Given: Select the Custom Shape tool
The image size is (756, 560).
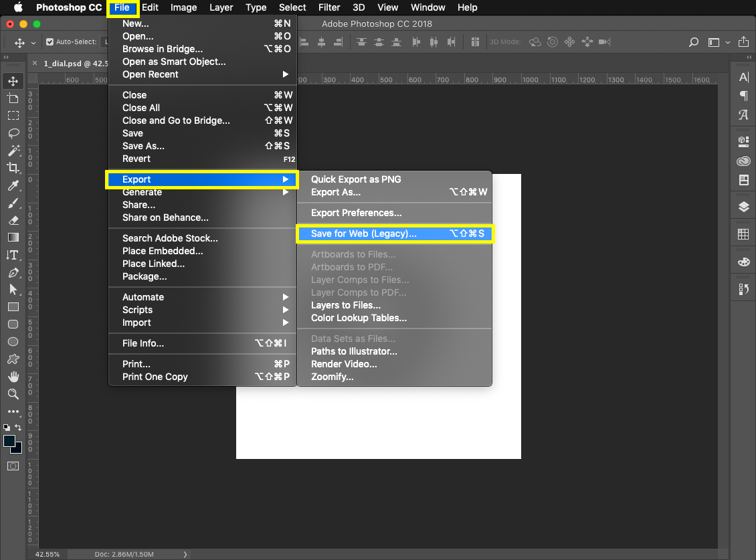Looking at the screenshot, I should pos(13,359).
